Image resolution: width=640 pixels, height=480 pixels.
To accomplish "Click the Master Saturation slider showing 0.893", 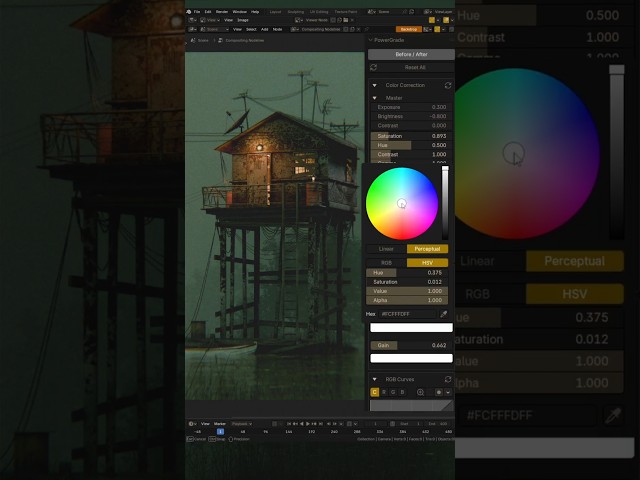I will [x=409, y=136].
